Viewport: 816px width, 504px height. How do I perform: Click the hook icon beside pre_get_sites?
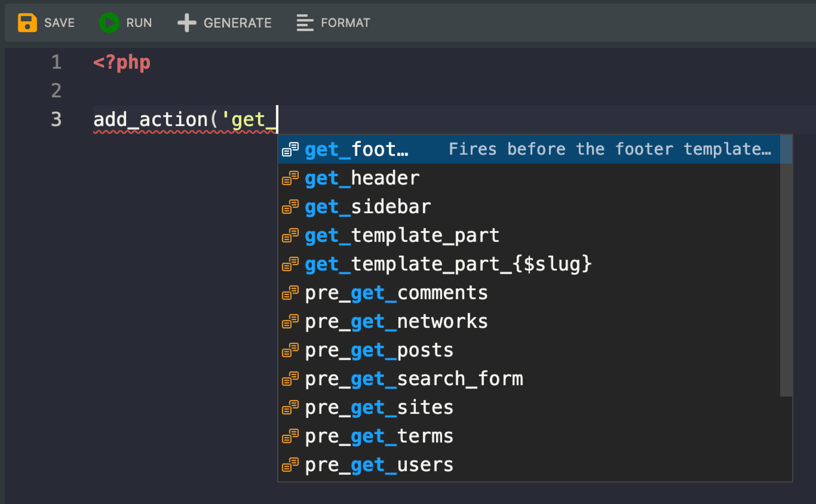click(x=290, y=407)
